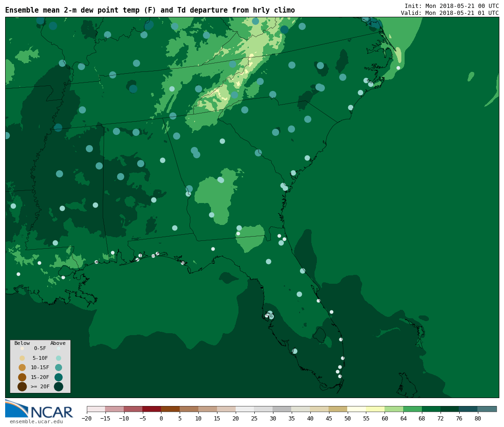The width and height of the screenshot is (504, 427).
Task: Click the '0' colorbar tick label
Action: coord(161,418)
